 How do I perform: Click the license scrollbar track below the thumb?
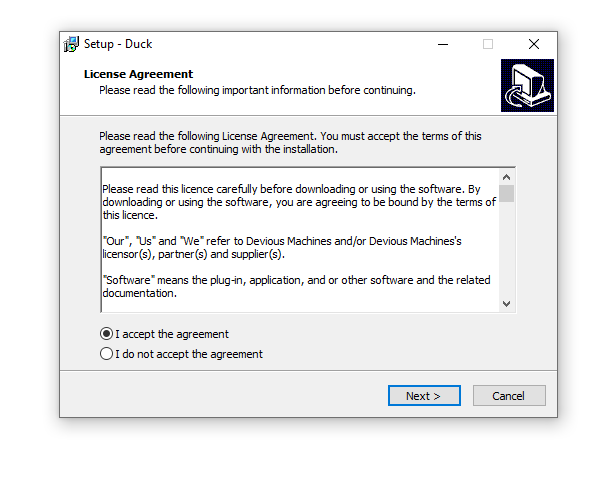[507, 249]
